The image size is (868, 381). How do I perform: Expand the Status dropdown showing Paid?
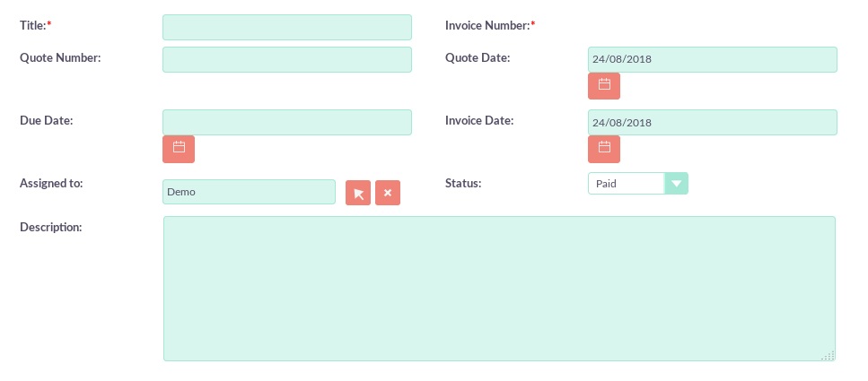tap(676, 184)
